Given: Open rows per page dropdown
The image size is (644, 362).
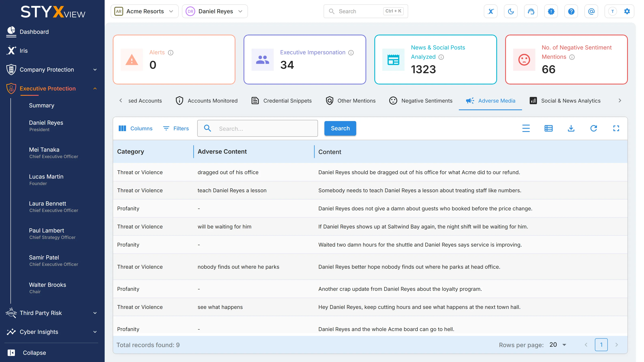Looking at the screenshot, I should [x=558, y=345].
